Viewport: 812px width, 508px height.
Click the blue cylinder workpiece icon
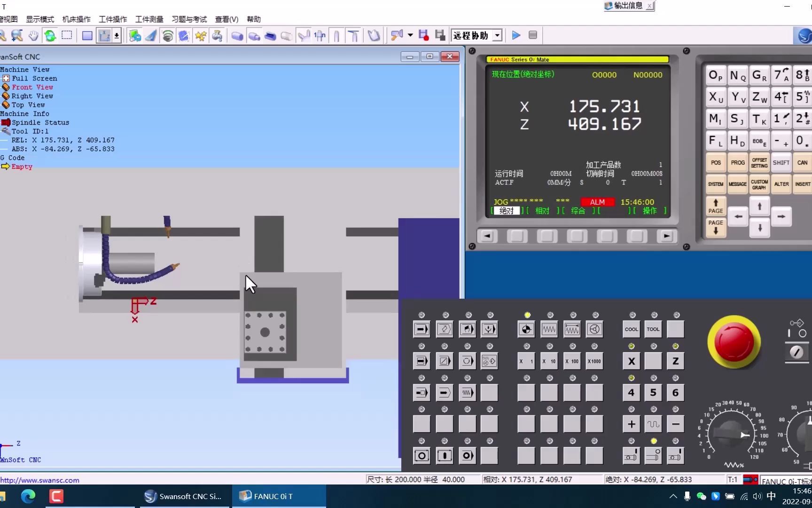237,35
